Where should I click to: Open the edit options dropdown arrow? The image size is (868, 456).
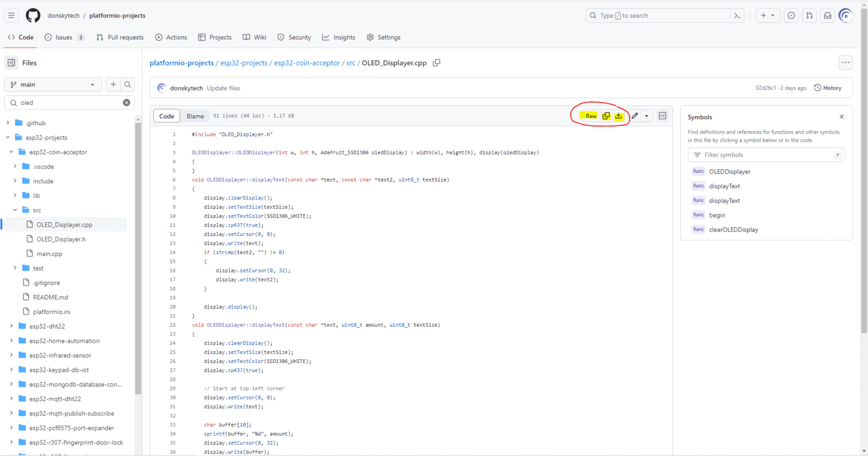coord(647,116)
